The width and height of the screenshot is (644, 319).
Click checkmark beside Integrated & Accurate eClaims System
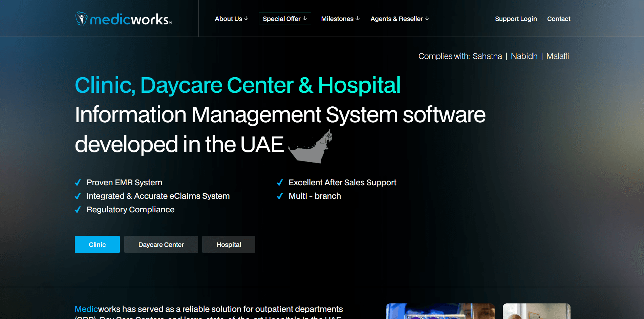[78, 196]
